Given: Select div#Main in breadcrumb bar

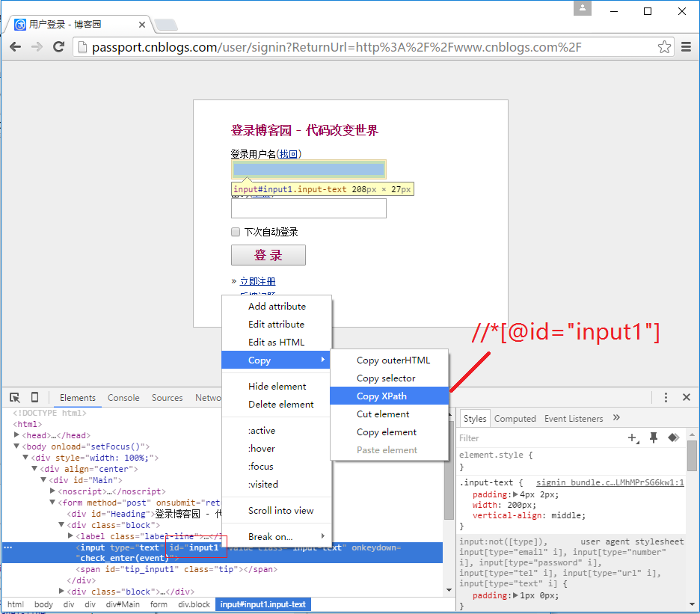Looking at the screenshot, I should (123, 604).
